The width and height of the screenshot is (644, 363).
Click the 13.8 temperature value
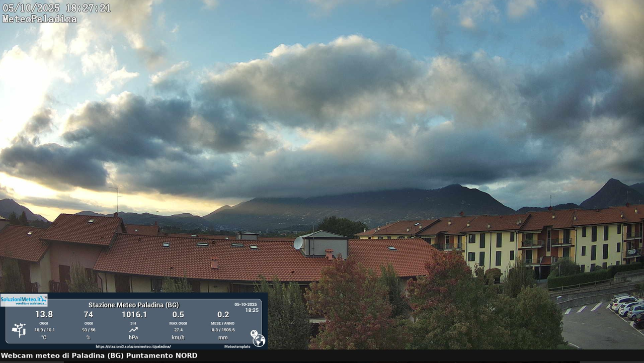44,314
